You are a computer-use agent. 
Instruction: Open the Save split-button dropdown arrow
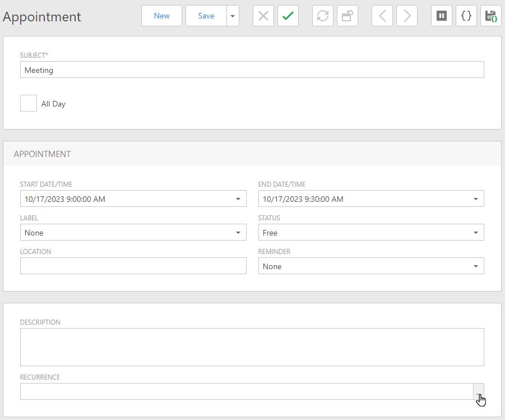point(233,16)
